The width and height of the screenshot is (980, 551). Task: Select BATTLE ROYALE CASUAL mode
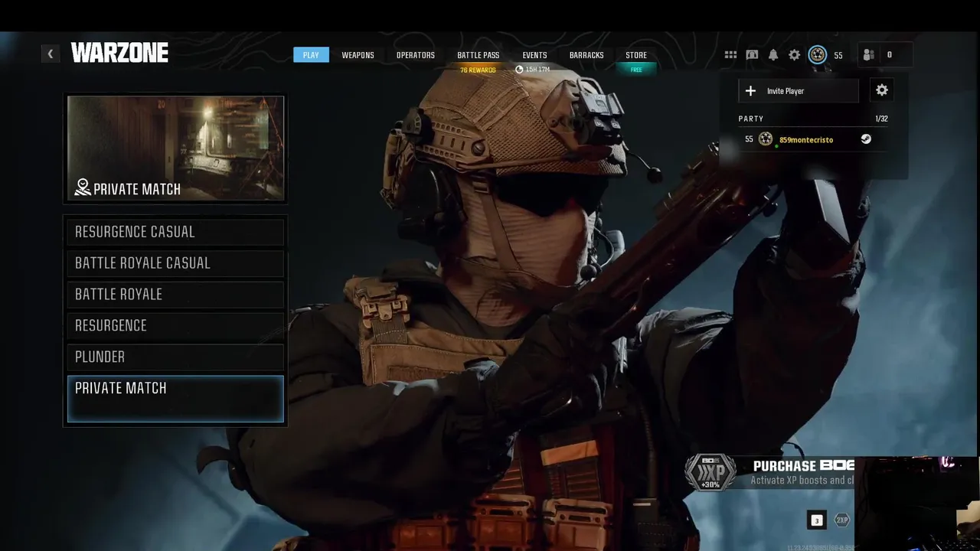175,263
